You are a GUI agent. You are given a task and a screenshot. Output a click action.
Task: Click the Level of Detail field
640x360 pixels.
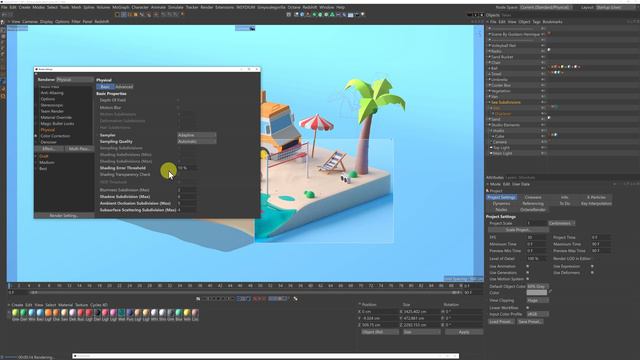[x=536, y=258]
